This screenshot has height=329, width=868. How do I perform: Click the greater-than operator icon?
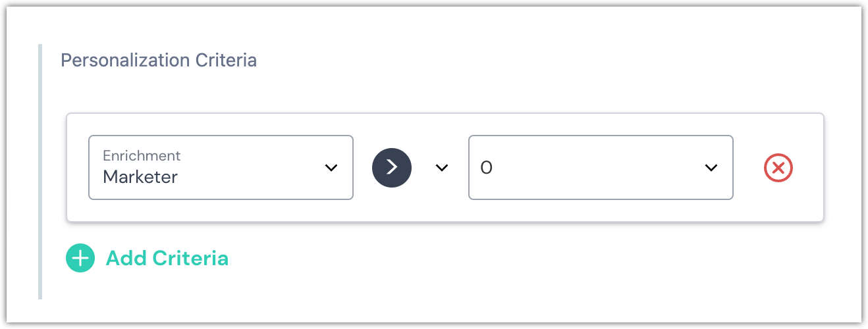pos(392,167)
